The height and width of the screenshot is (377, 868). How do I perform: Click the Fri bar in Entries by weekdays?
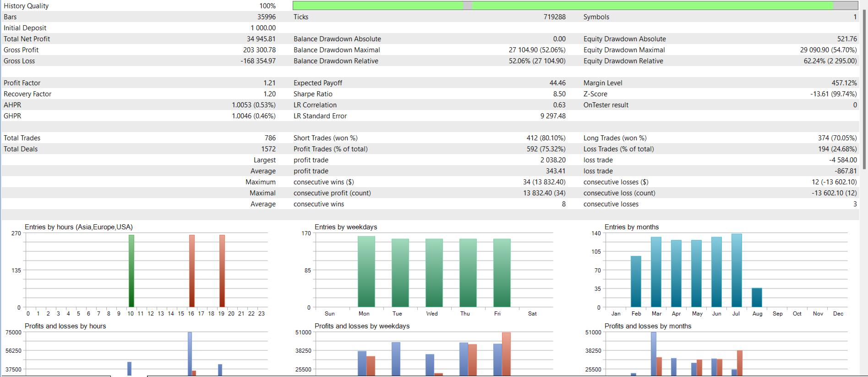(x=502, y=273)
